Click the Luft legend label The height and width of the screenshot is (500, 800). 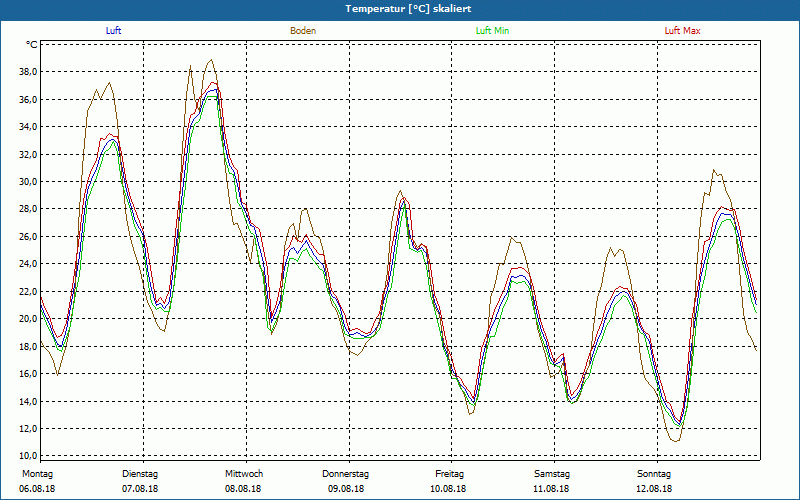point(113,31)
